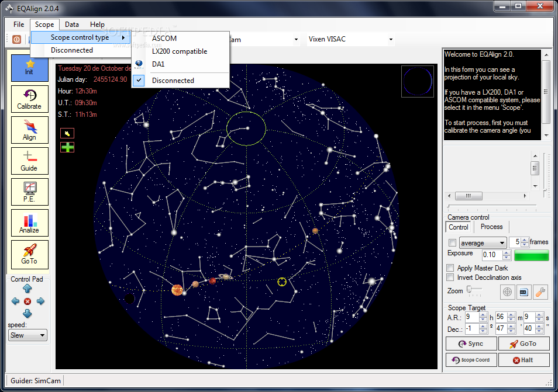Click the Dec. seconds field

529,328
